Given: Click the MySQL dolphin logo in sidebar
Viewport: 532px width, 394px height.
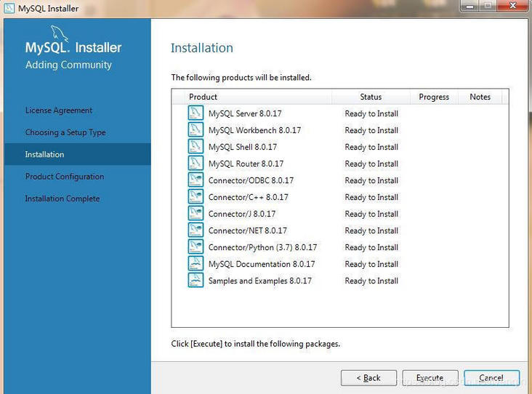Looking at the screenshot, I should tap(60, 33).
